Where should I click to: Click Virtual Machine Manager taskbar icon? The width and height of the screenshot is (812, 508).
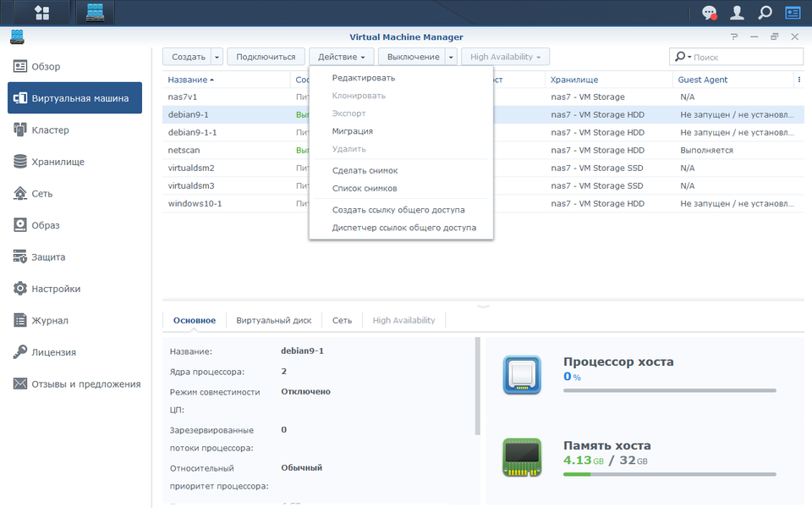[x=95, y=13]
